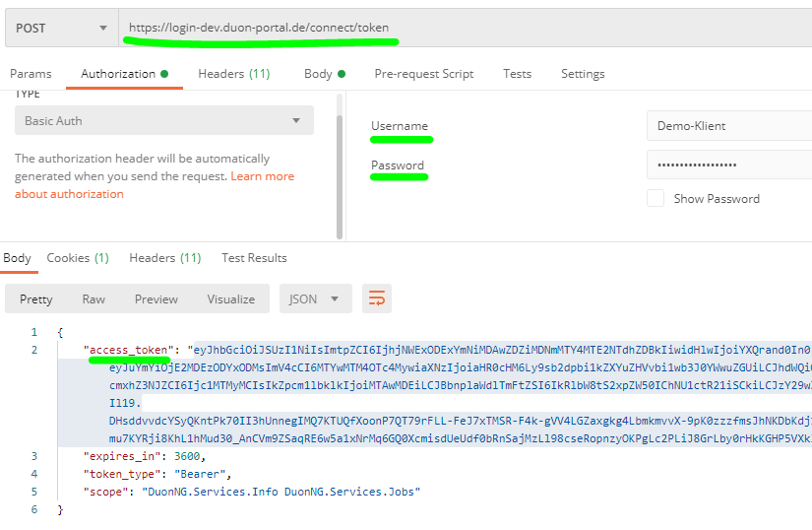Select the request Body tab
812x530 pixels.
tap(324, 74)
